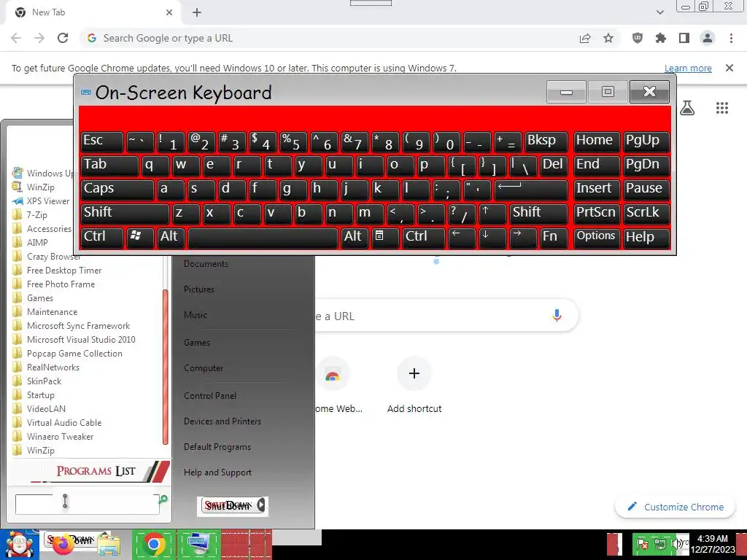Click Add shortcut plus tile
The image size is (747, 560).
click(414, 373)
